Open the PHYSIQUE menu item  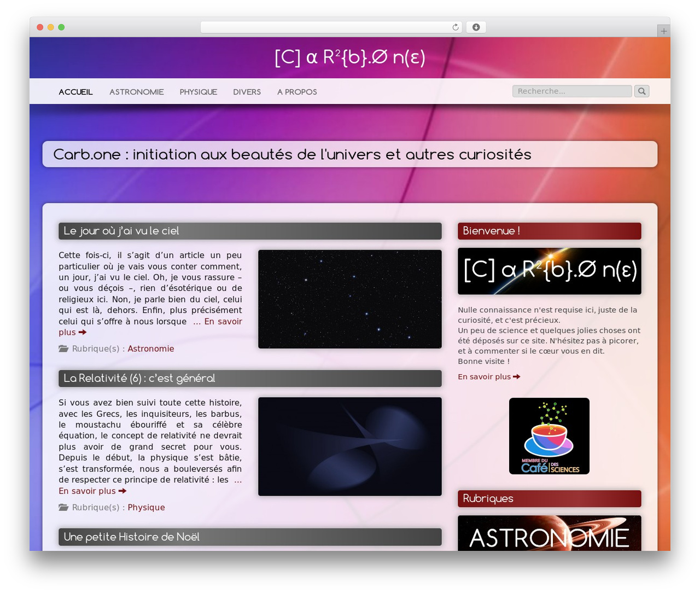(199, 92)
